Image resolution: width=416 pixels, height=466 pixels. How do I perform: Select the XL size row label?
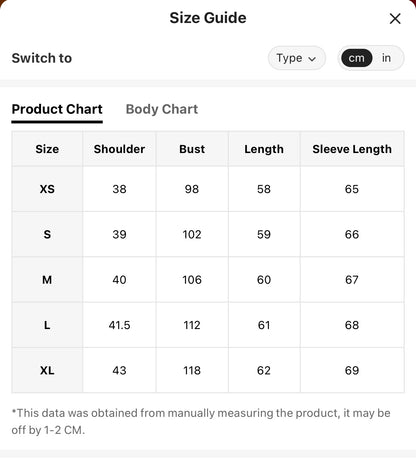pos(47,370)
